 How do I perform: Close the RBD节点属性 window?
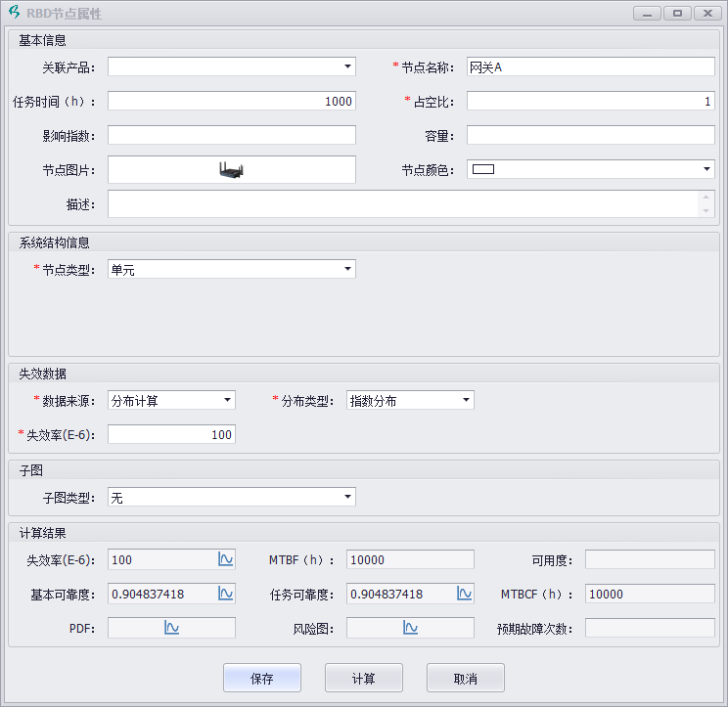(707, 13)
